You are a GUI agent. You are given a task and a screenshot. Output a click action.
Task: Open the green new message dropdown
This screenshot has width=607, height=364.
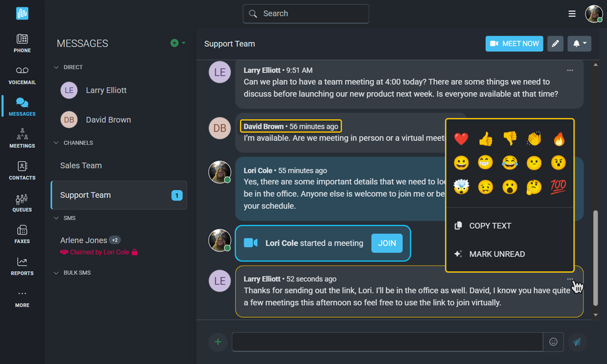[178, 43]
